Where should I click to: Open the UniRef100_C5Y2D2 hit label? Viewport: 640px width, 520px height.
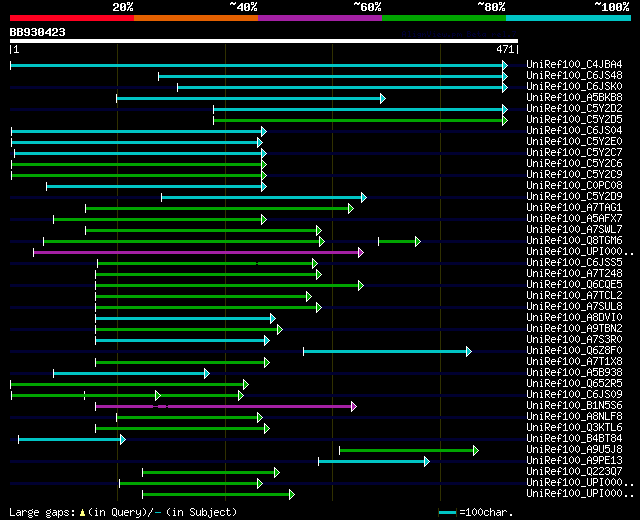click(574, 109)
